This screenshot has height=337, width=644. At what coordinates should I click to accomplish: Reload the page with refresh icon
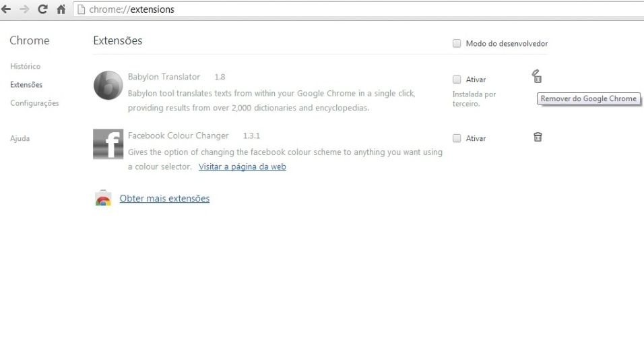pyautogui.click(x=42, y=9)
